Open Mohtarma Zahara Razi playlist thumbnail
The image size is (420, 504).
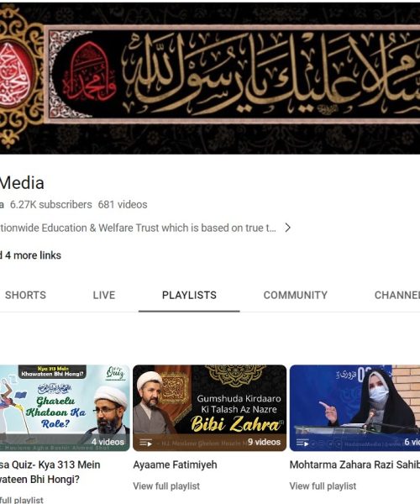click(x=354, y=408)
